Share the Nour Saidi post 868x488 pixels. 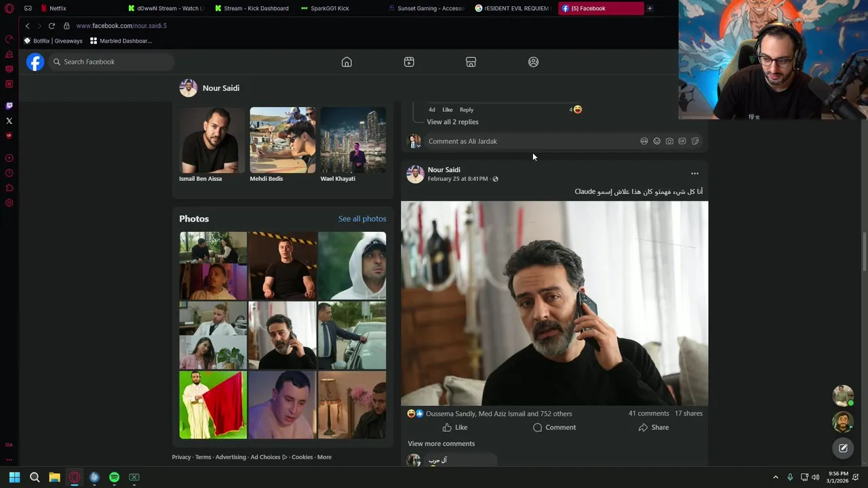654,428
